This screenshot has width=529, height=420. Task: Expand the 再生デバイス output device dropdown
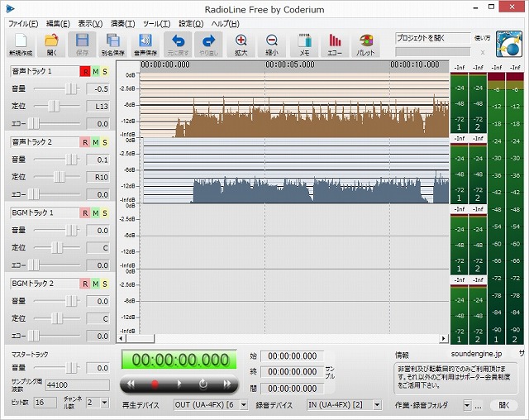(244, 405)
